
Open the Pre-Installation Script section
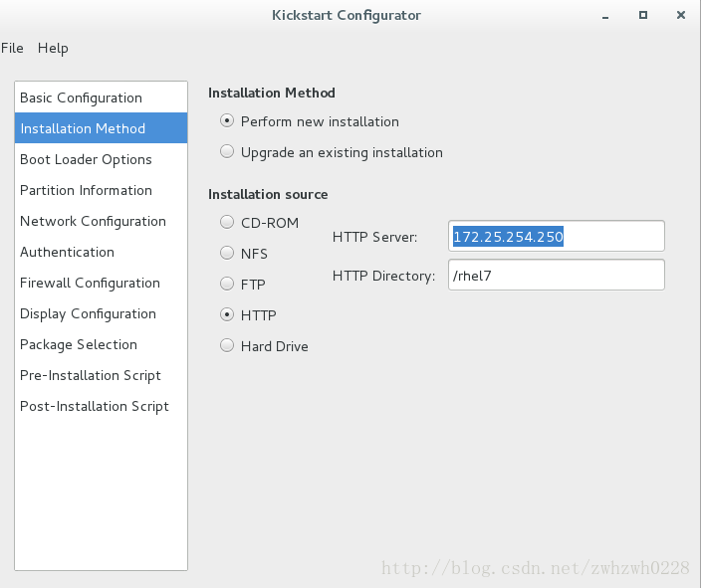101,375
